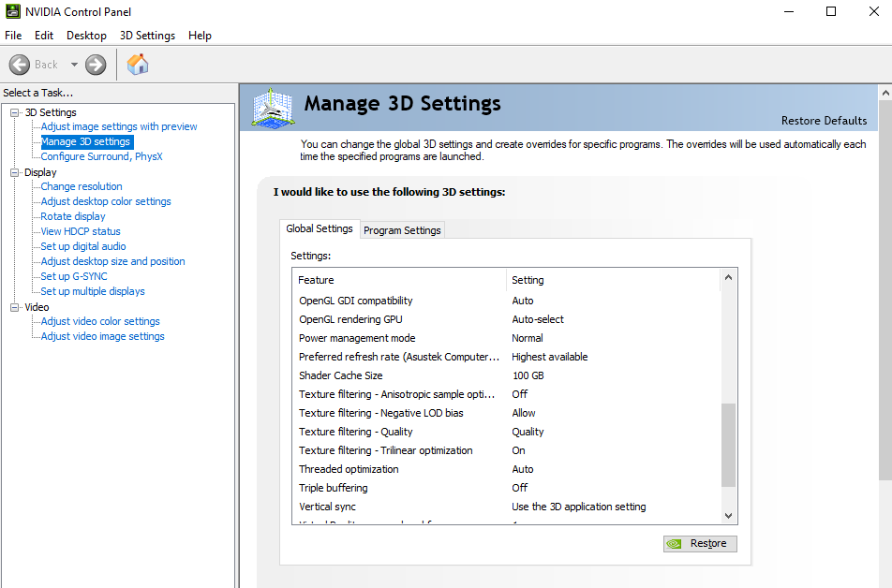Click the main pane scroll up arrow
Viewport: 892px width, 588px height.
tap(885, 92)
